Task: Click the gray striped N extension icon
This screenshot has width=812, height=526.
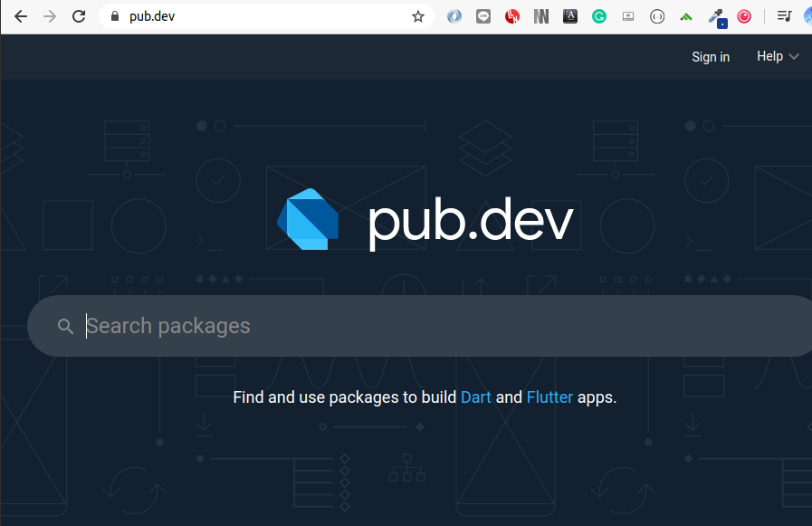Action: pyautogui.click(x=541, y=16)
